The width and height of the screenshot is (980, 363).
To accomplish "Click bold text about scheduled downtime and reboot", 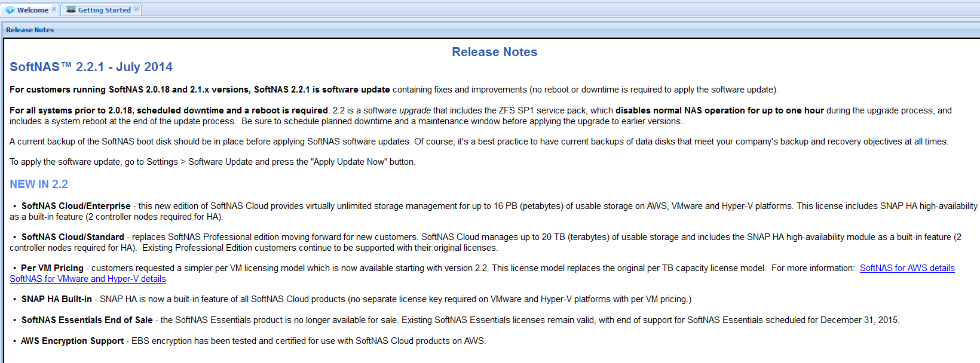I will (x=169, y=110).
